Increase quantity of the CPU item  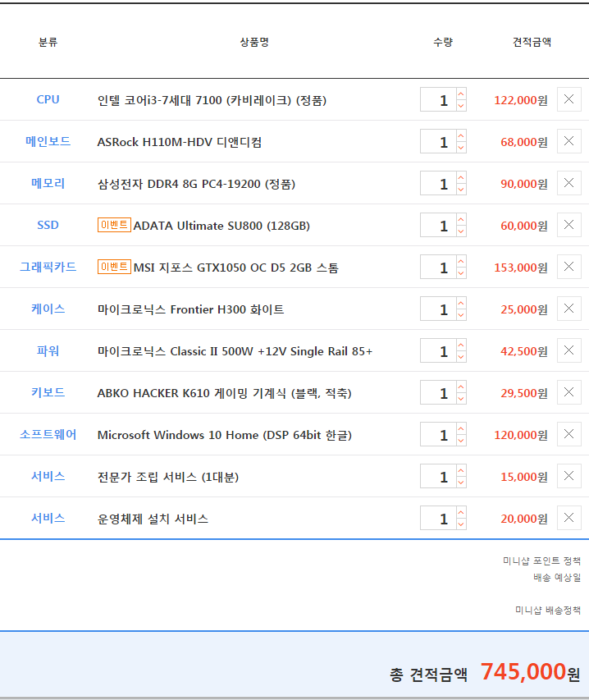[461, 94]
